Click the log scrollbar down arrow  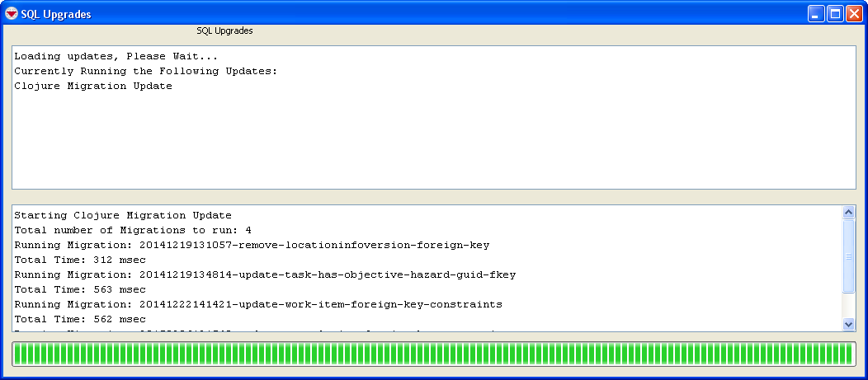849,325
